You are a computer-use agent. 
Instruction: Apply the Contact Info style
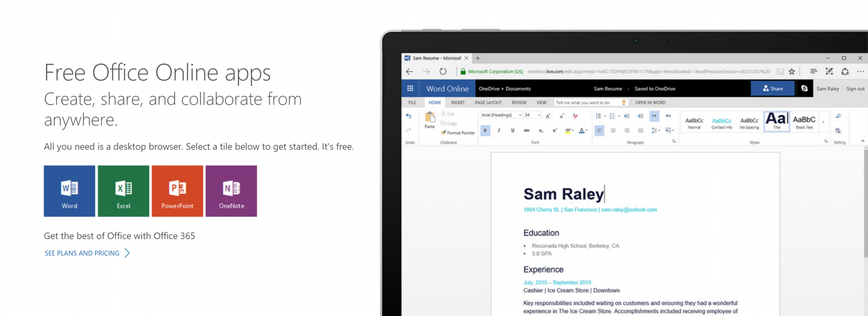click(722, 123)
